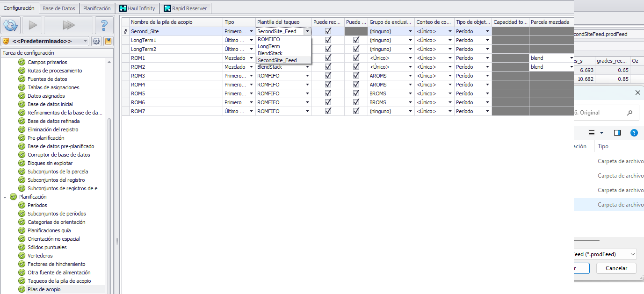Viewport: 644px width, 294px height.
Task: Choose LongTerm from the template list
Action: tap(269, 47)
